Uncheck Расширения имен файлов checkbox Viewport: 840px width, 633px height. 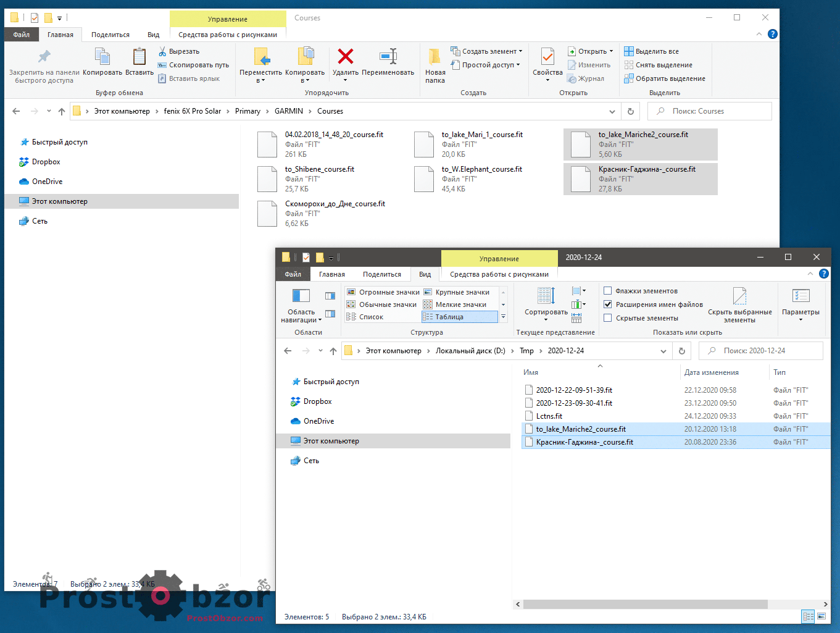pyautogui.click(x=608, y=304)
